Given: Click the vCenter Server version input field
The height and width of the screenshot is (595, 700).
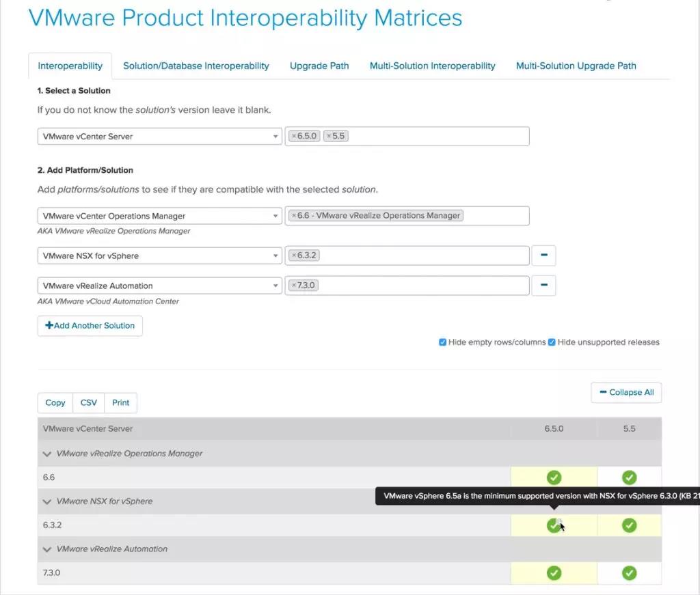Looking at the screenshot, I should point(407,136).
